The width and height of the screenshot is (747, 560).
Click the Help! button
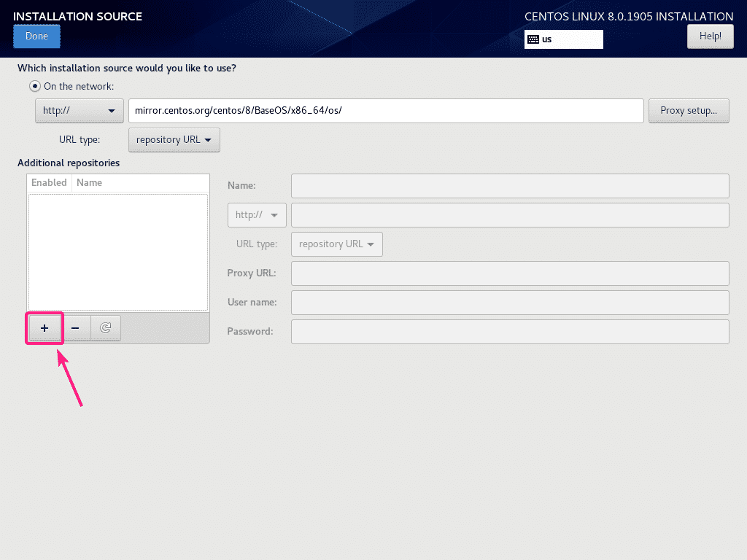[x=710, y=36]
